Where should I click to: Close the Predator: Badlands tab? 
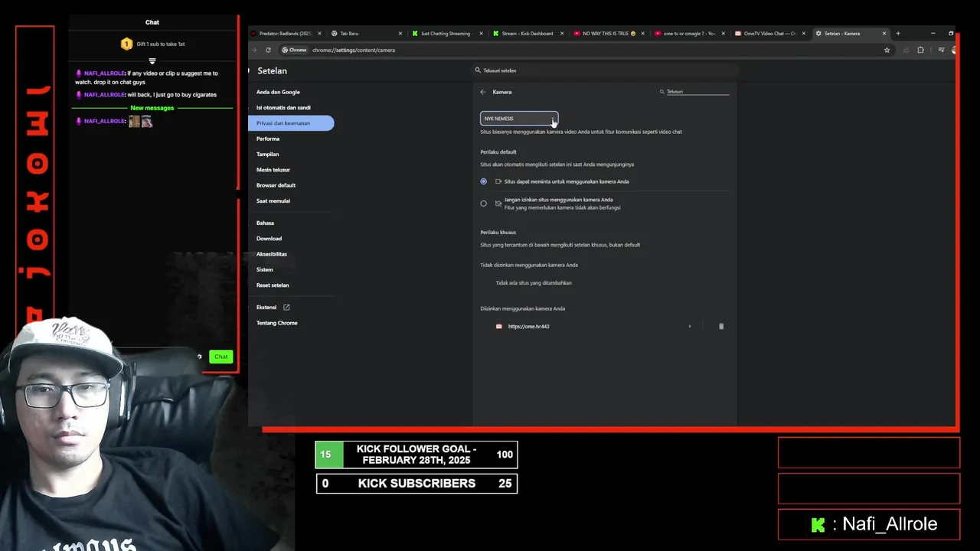click(x=319, y=34)
